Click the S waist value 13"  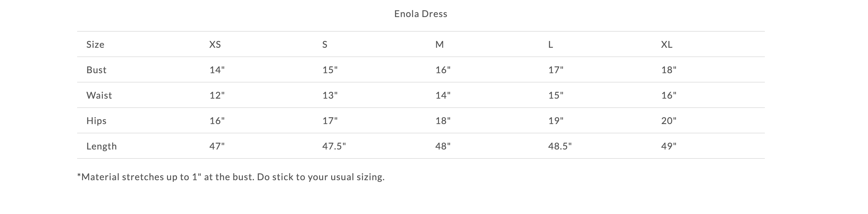(330, 96)
